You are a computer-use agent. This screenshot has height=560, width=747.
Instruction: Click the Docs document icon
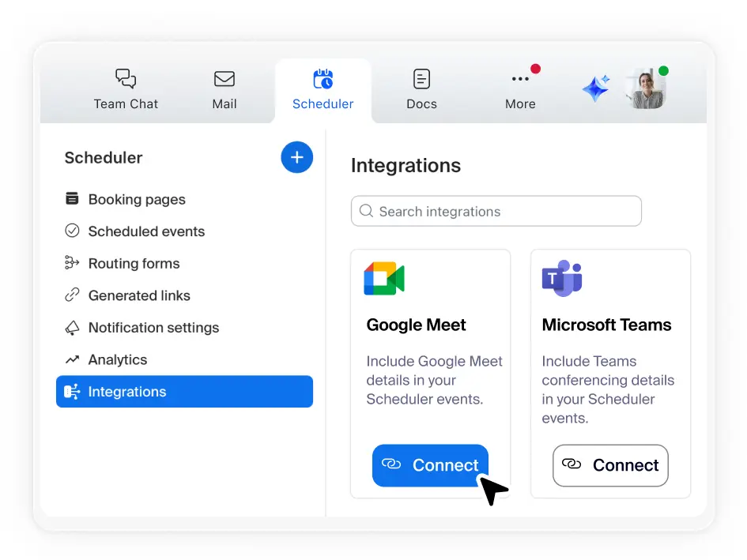(x=421, y=79)
